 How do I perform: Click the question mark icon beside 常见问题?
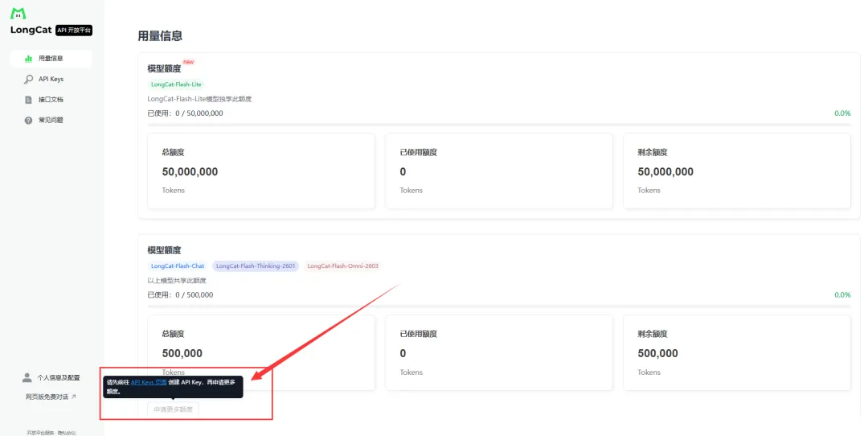coord(28,120)
